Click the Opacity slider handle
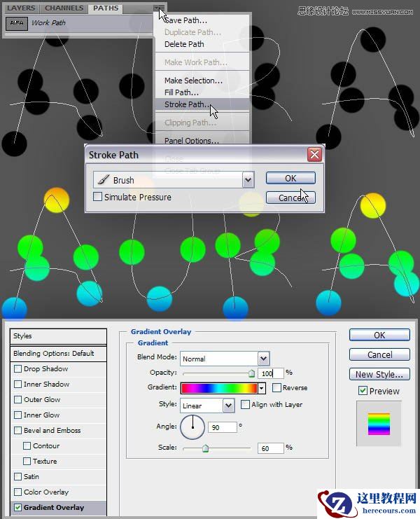The height and width of the screenshot is (519, 420). (251, 373)
